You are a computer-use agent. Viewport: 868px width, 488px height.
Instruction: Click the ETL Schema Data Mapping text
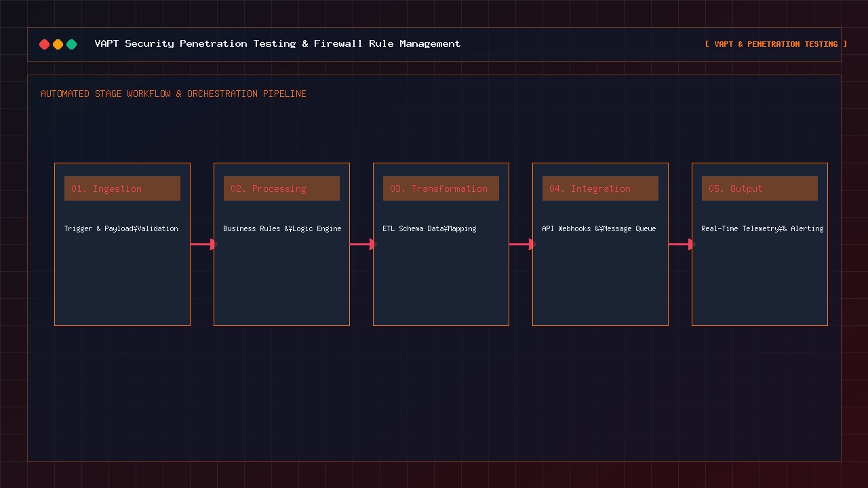coord(429,228)
